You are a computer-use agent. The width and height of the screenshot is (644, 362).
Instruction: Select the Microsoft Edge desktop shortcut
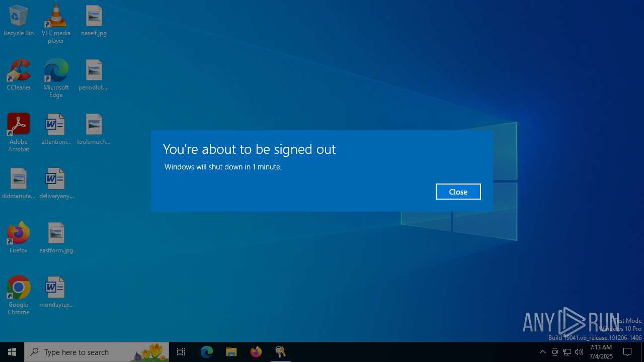click(56, 78)
